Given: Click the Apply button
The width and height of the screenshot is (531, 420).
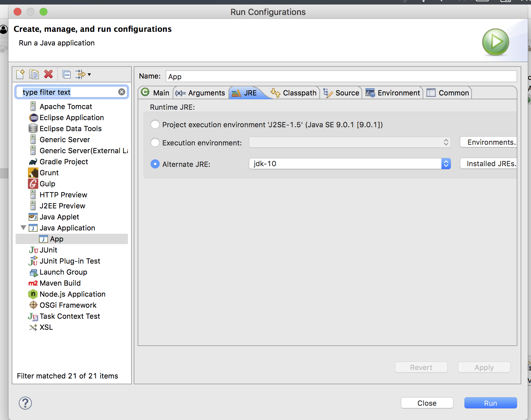Looking at the screenshot, I should pos(484,367).
